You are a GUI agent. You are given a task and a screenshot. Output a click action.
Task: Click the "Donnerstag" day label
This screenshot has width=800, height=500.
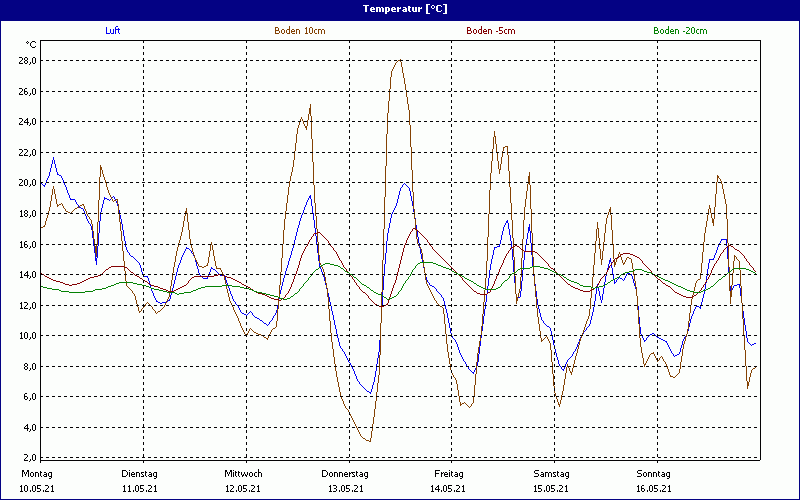[x=345, y=474]
